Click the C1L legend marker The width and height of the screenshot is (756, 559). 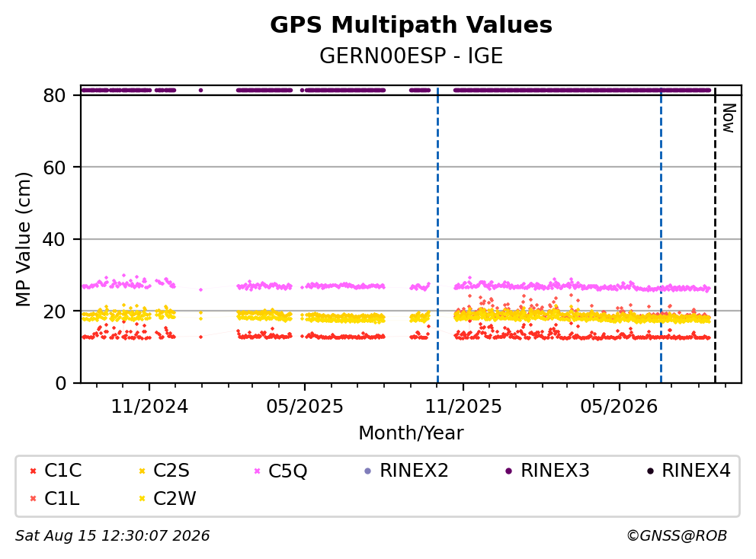tap(34, 499)
